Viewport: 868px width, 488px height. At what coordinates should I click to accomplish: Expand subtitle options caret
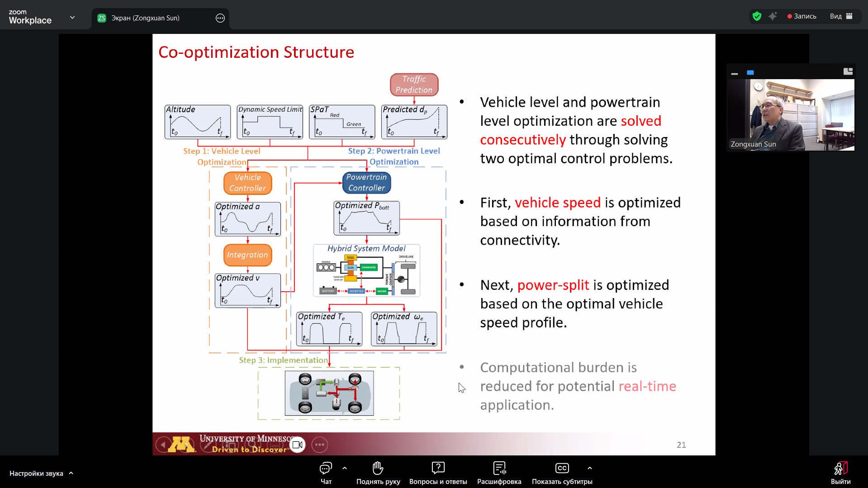(589, 468)
